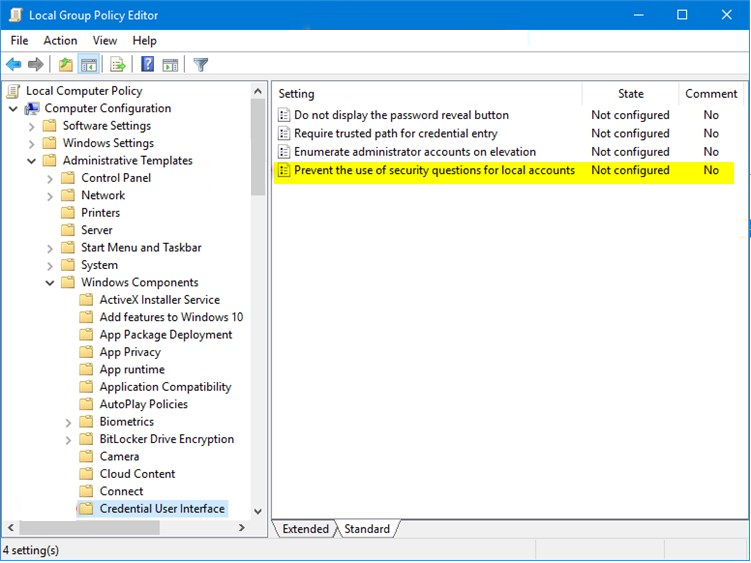Select the App Privacy tree item

point(130,352)
